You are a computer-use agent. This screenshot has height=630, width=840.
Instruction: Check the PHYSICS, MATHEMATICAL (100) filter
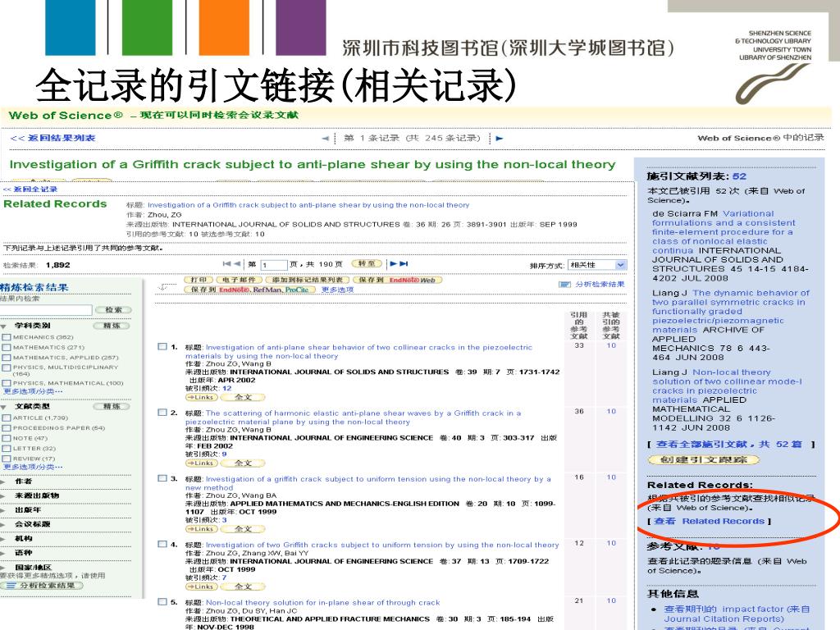tap(7, 384)
